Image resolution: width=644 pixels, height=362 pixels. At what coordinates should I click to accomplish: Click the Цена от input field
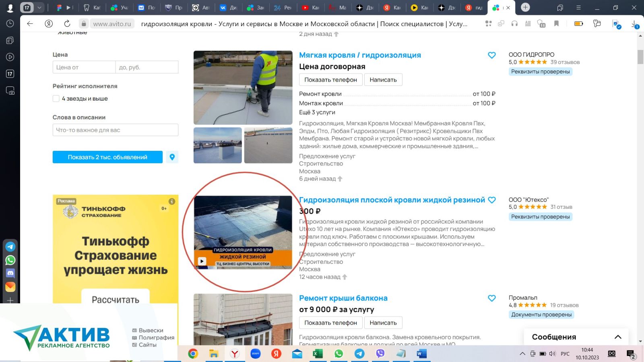[x=84, y=67]
